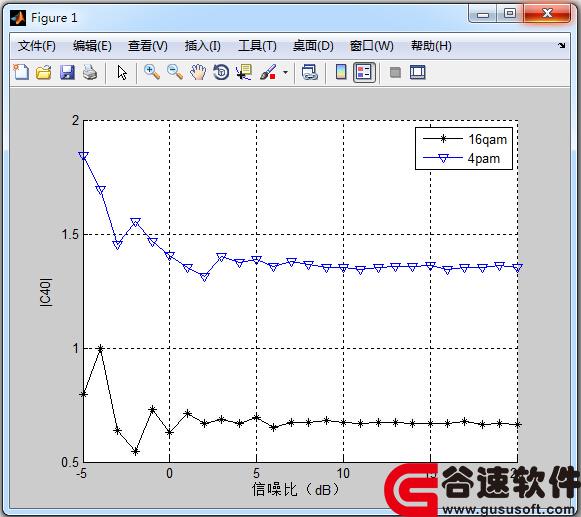Screen dimensions: 581x517
Task: Click the Link Plot toolbar button
Action: tap(310, 72)
